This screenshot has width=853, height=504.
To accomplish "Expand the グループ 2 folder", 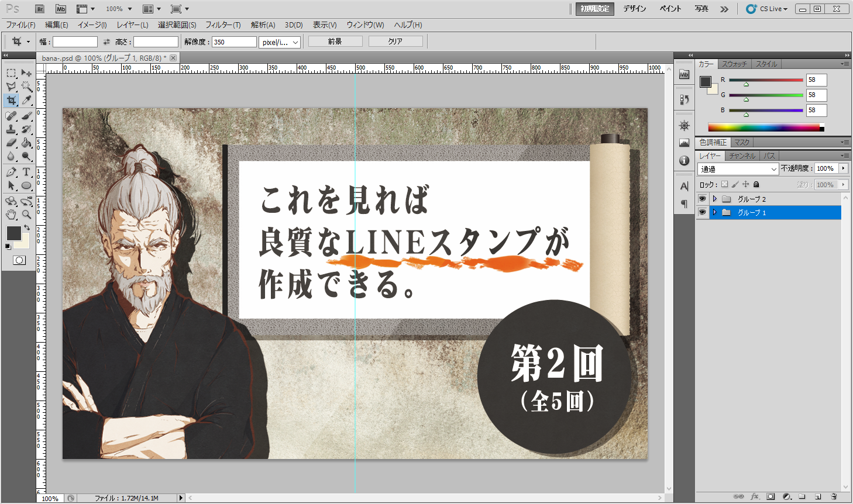I will [x=714, y=199].
